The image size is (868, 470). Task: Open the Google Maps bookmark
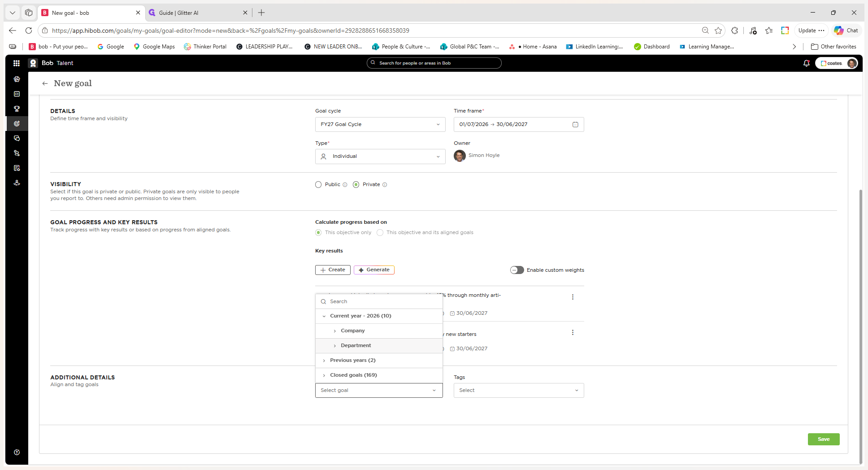click(x=154, y=47)
